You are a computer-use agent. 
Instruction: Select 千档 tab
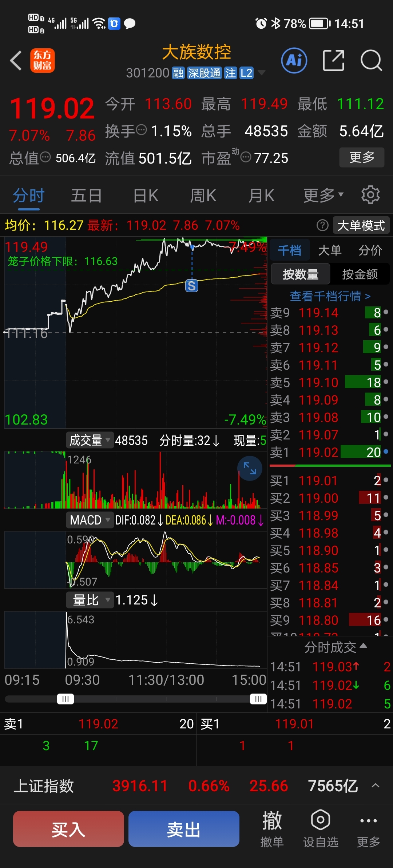[x=290, y=250]
